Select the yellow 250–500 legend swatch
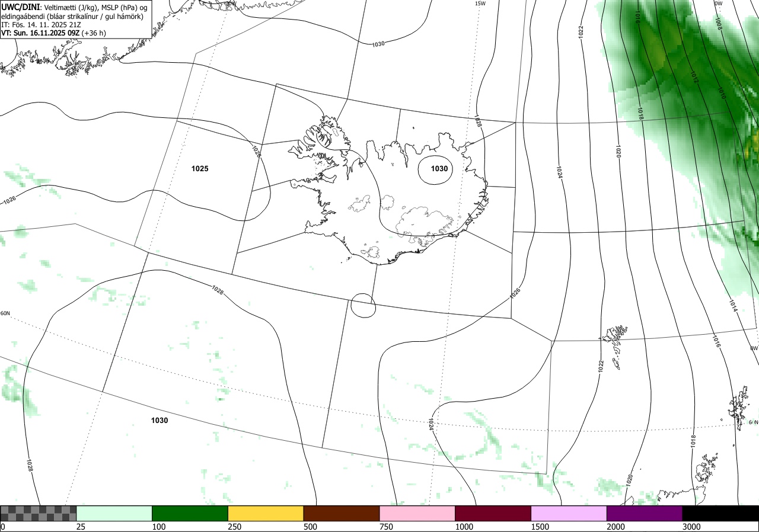759x532 pixels. [266, 513]
